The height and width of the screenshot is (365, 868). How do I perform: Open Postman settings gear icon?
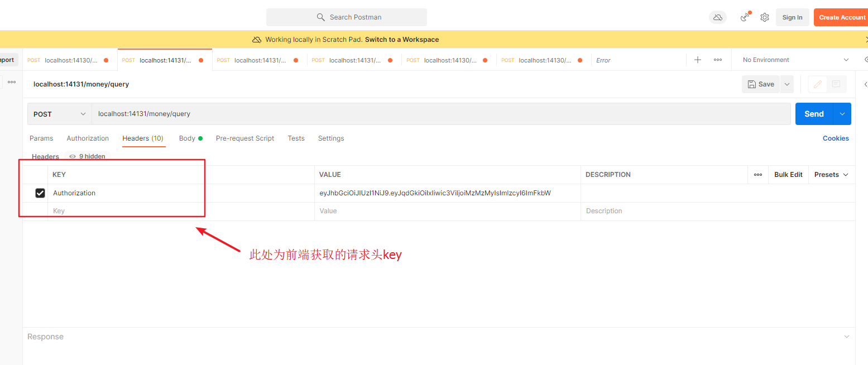pyautogui.click(x=765, y=17)
